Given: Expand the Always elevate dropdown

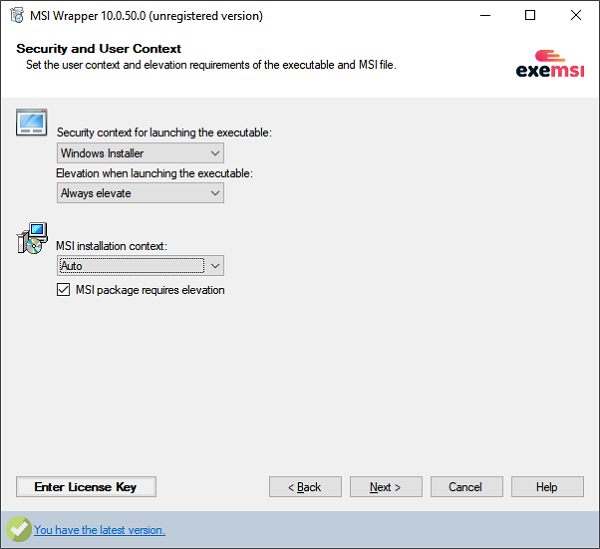Looking at the screenshot, I should pos(140,193).
